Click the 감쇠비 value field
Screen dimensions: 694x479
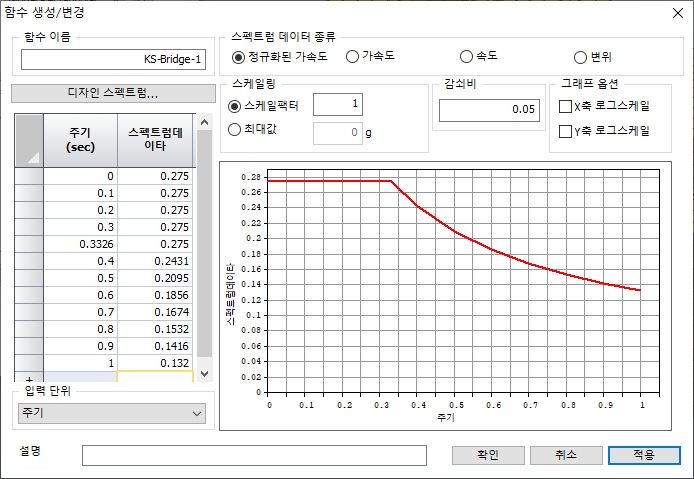tap(488, 109)
